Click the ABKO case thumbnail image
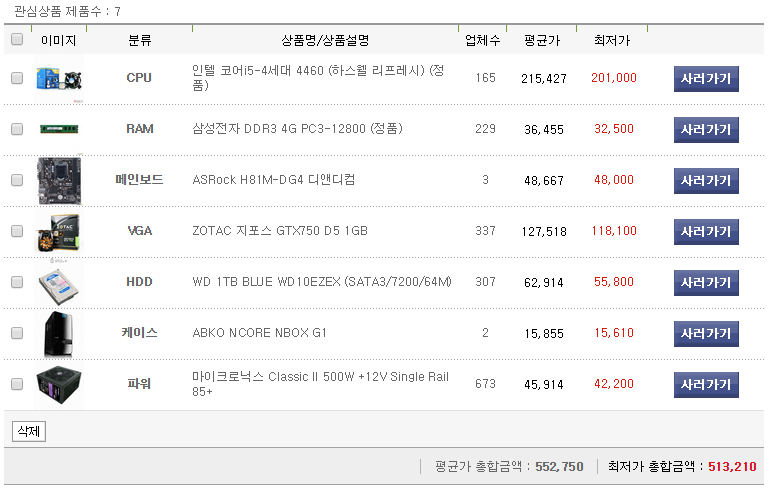 pos(58,333)
